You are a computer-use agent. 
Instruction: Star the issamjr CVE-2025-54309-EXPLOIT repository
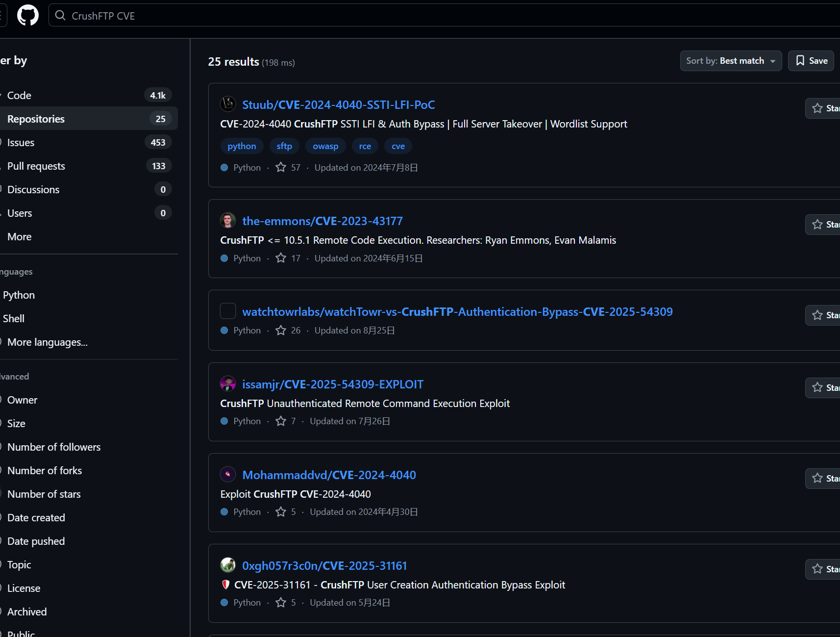point(823,388)
